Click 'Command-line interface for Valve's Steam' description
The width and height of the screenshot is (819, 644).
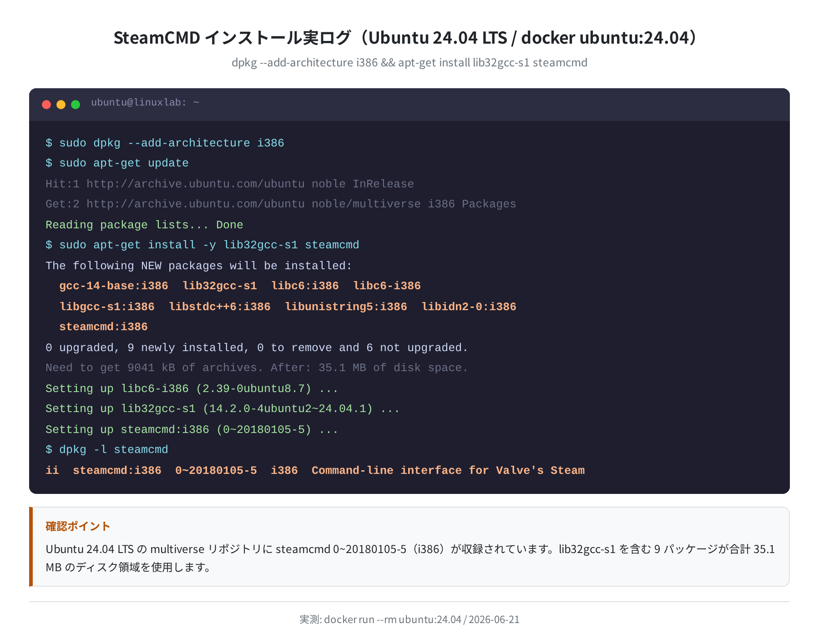tap(448, 470)
